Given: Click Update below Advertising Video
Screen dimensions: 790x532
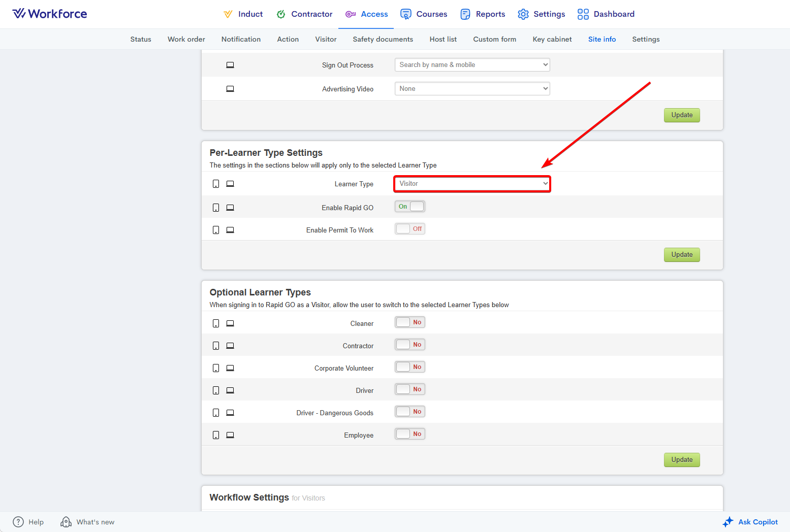Looking at the screenshot, I should [682, 115].
